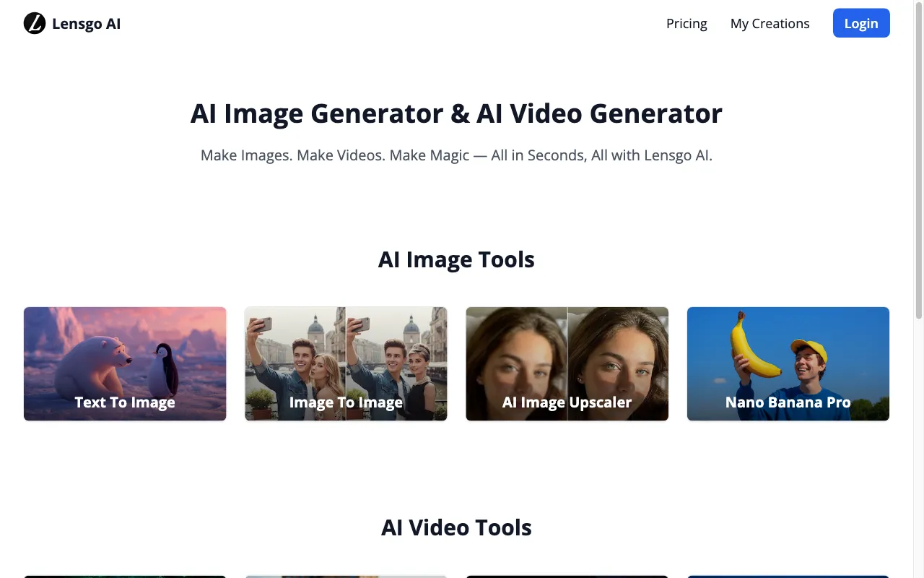Click the main AI Image Generator headline

pyautogui.click(x=456, y=113)
